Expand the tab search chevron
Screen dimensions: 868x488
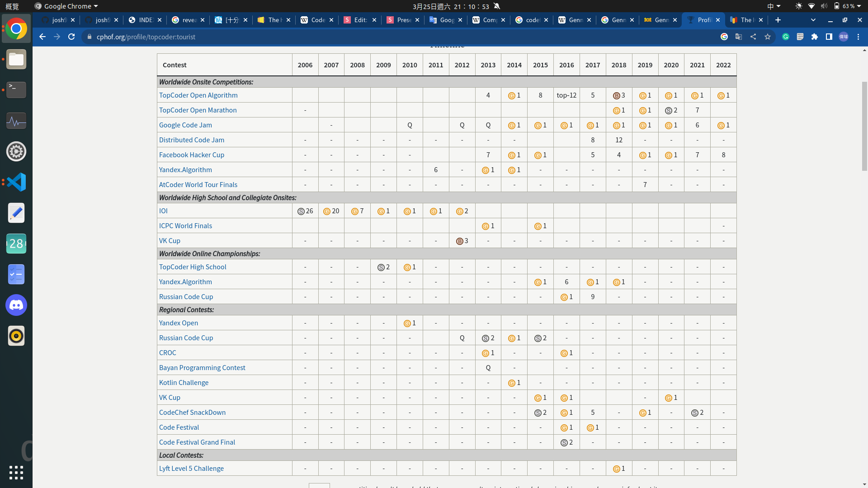tap(813, 20)
